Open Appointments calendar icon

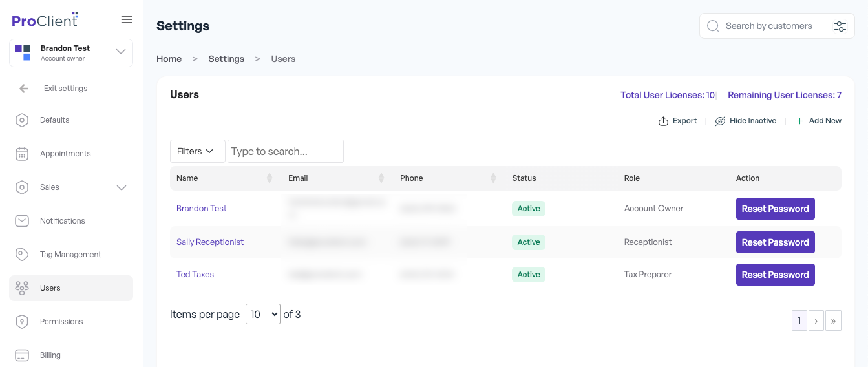click(22, 154)
